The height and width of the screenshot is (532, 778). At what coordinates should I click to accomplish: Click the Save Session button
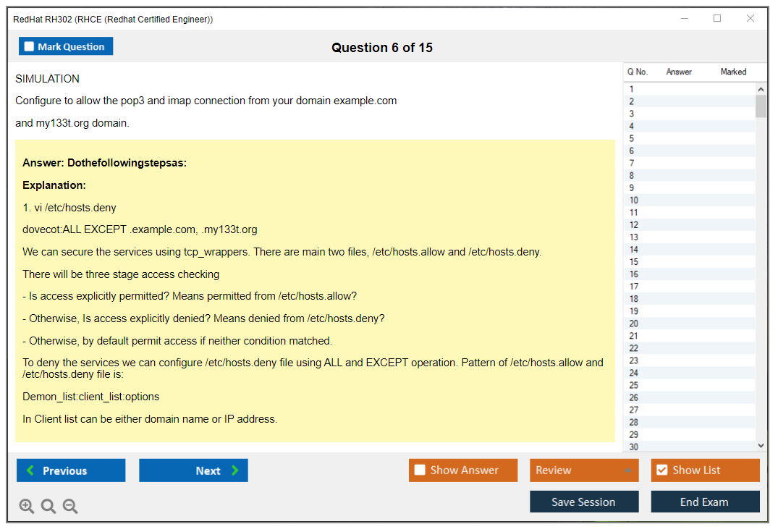(584, 502)
